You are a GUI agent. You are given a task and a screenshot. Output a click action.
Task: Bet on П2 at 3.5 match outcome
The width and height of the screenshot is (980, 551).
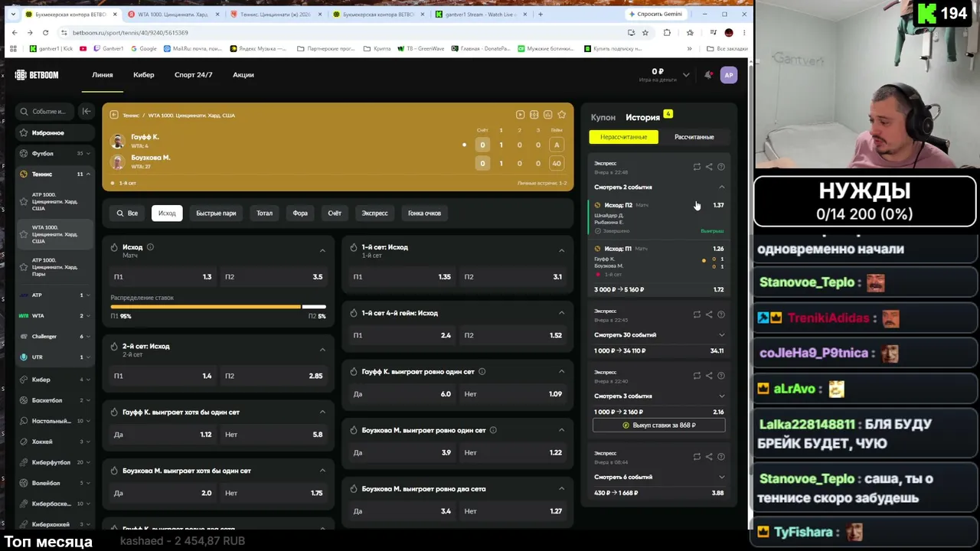[274, 277]
